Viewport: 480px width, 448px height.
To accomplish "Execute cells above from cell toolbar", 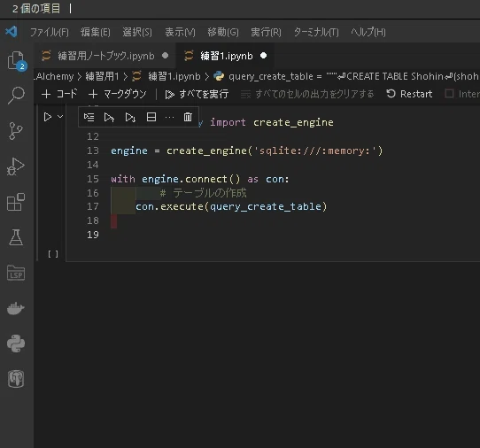I will pos(109,117).
